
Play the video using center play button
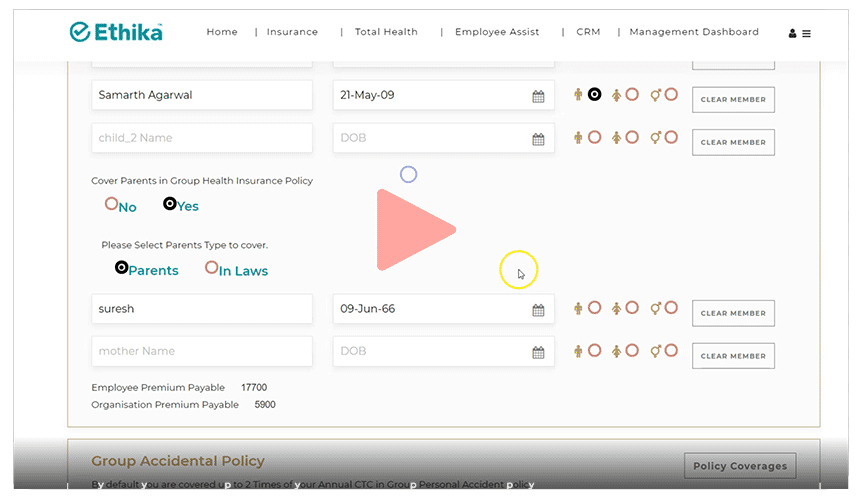click(412, 229)
